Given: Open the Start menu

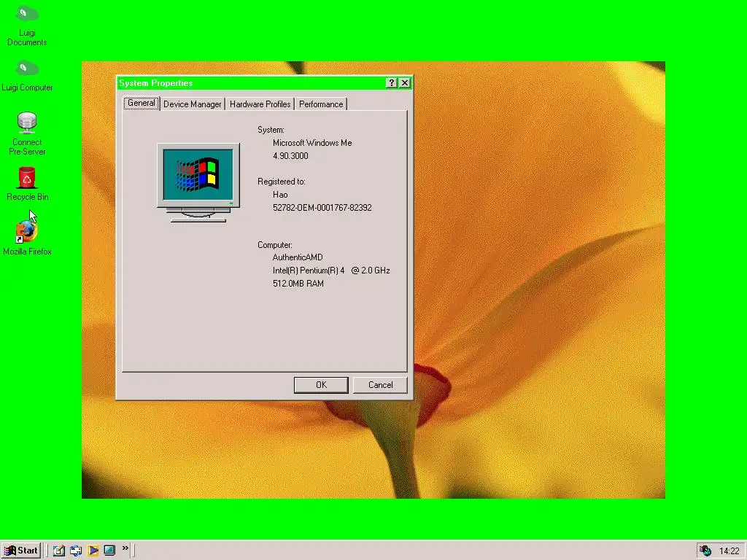Looking at the screenshot, I should pos(21,551).
